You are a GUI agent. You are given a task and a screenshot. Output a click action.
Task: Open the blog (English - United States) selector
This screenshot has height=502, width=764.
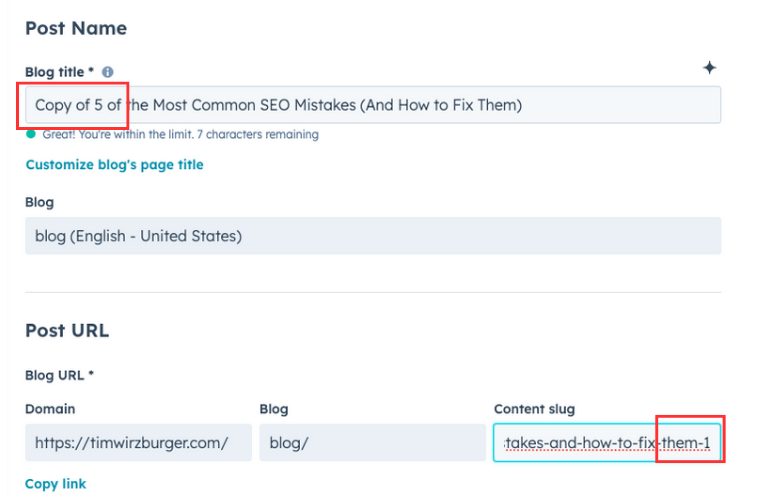[373, 236]
